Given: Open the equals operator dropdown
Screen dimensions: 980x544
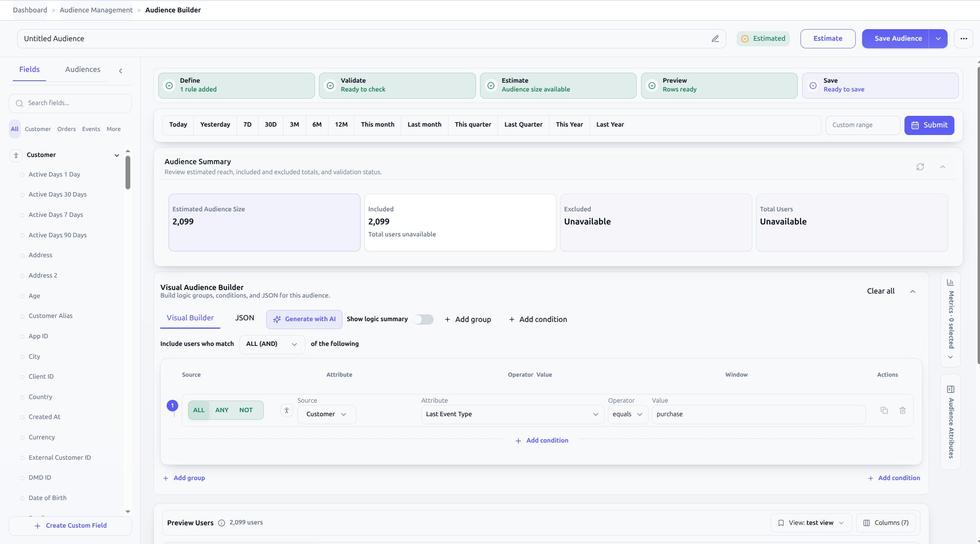Looking at the screenshot, I should pos(627,414).
